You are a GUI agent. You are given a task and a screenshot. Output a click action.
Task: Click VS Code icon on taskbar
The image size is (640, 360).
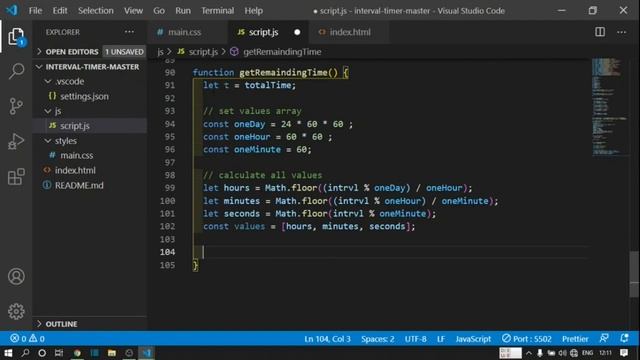[147, 353]
